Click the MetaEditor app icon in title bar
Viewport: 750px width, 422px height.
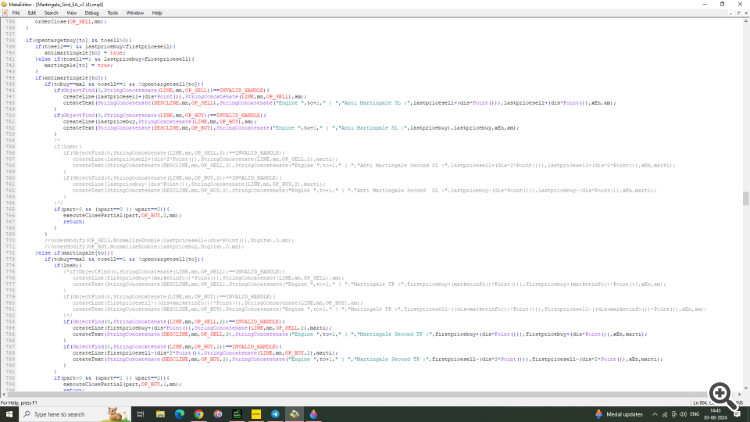coord(4,4)
